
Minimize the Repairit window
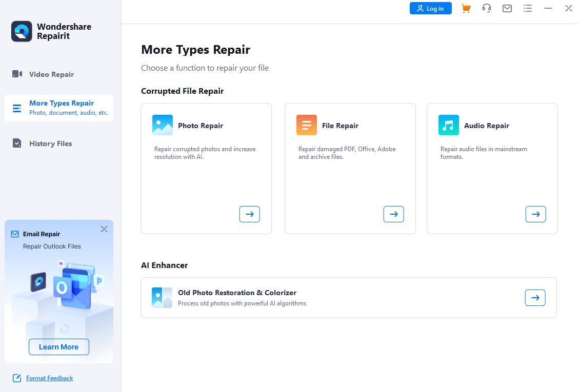[x=548, y=8]
